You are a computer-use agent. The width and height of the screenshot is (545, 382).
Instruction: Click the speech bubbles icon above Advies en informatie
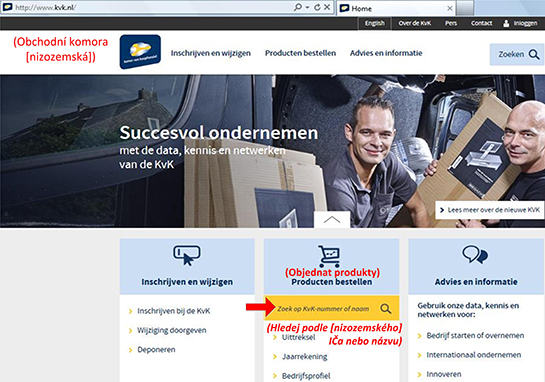[475, 254]
